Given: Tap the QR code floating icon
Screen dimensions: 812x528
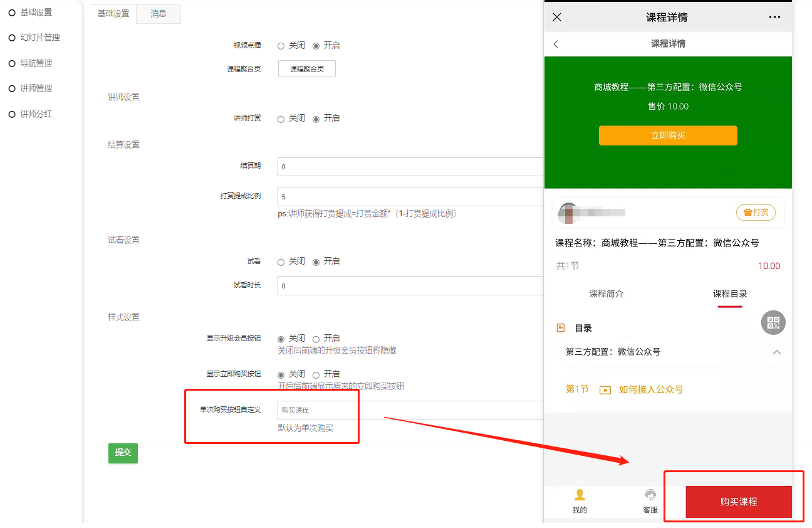Looking at the screenshot, I should point(773,322).
